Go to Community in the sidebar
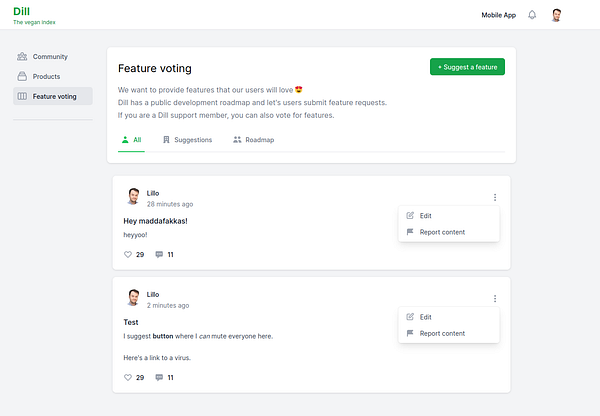 tap(50, 57)
